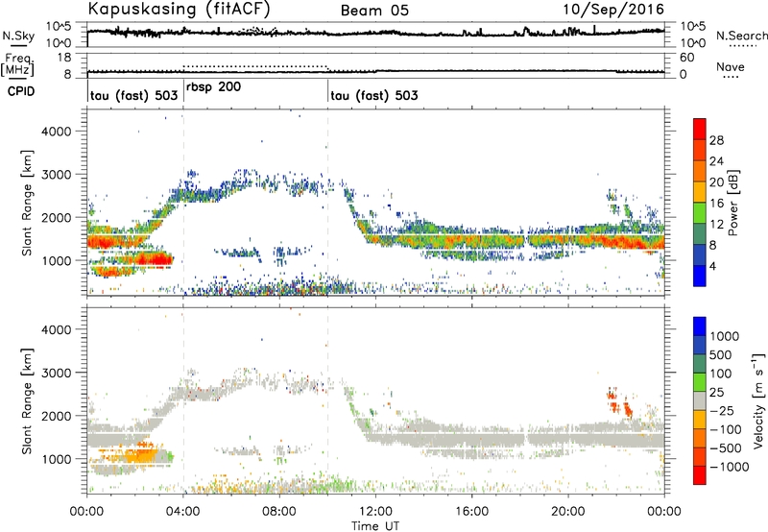Pick the gray -25 to 25 velocity colorbar segment

coord(700,400)
